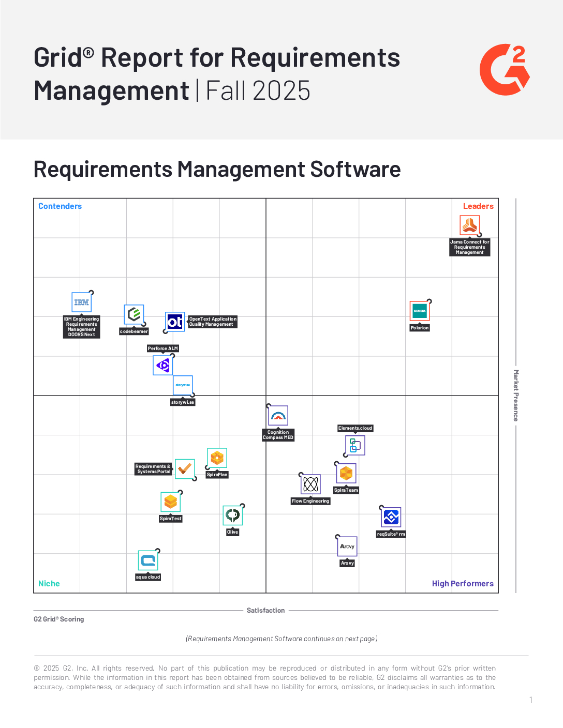Select the Olive logo icon
The width and height of the screenshot is (563, 728).
coord(233,515)
